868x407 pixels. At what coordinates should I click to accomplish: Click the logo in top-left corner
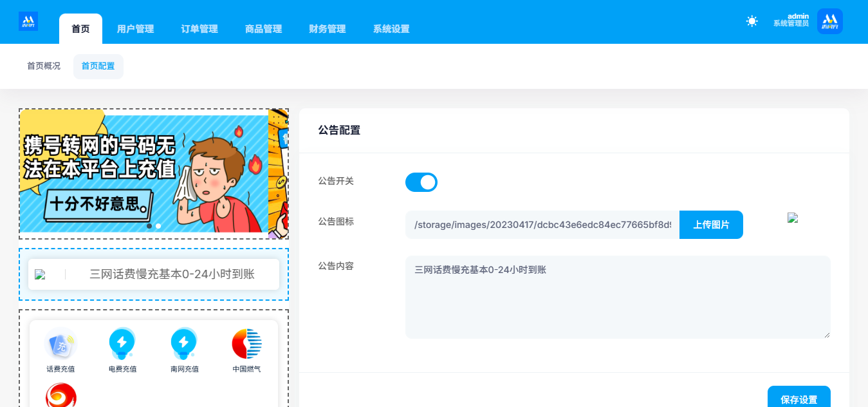pyautogui.click(x=28, y=21)
